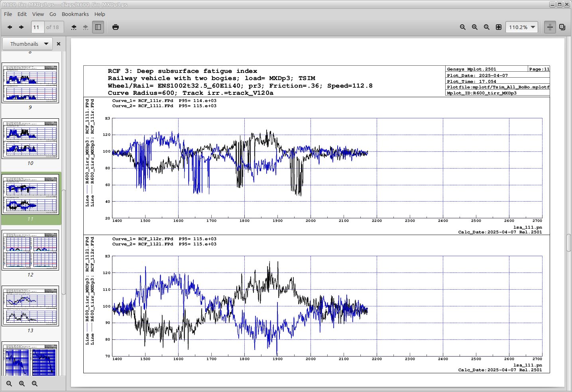The width and height of the screenshot is (572, 392).
Task: Select the page 13 thumbnail
Action: pyautogui.click(x=30, y=306)
